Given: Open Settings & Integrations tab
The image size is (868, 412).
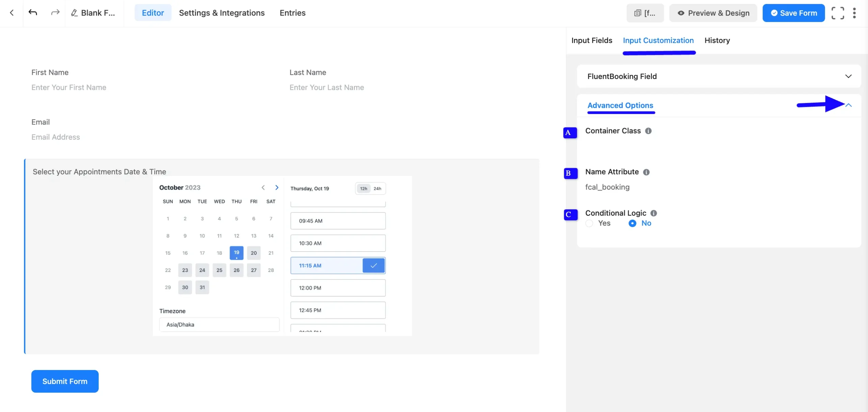Looking at the screenshot, I should pyautogui.click(x=222, y=13).
